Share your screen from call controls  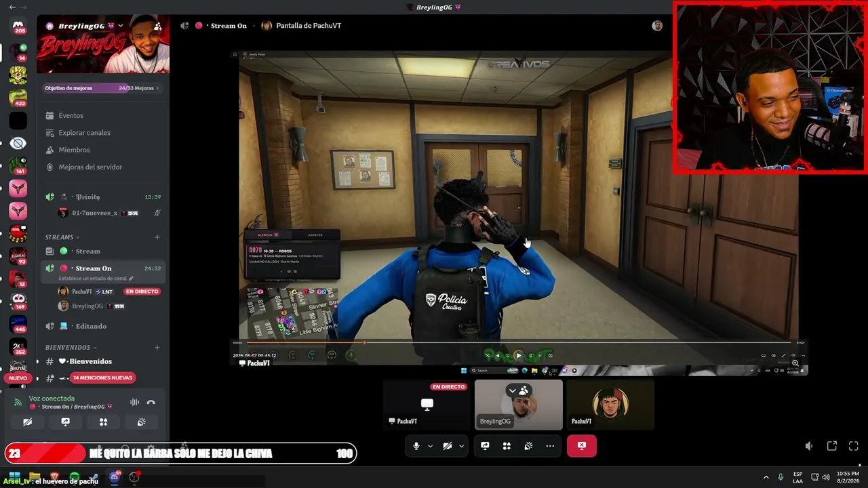(x=485, y=446)
